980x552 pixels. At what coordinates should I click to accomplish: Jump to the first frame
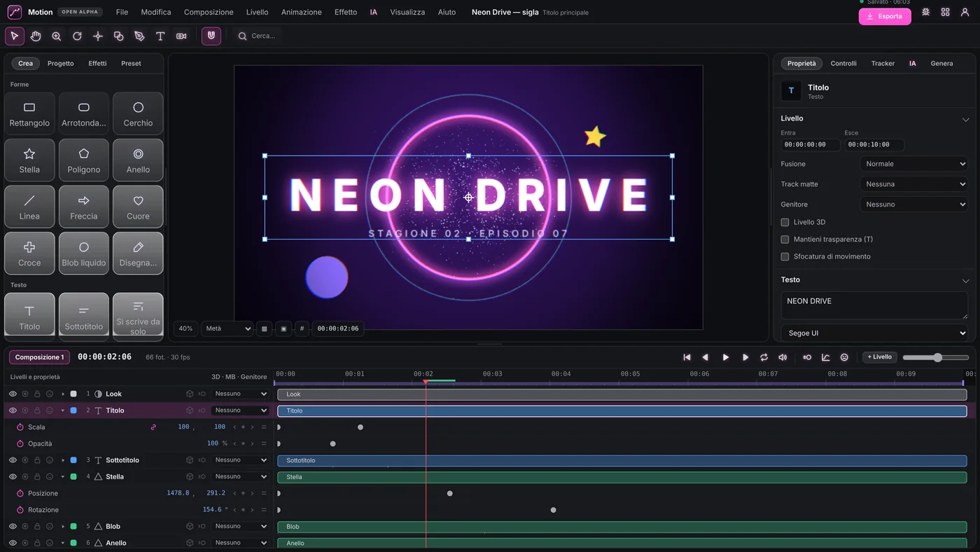pyautogui.click(x=687, y=357)
